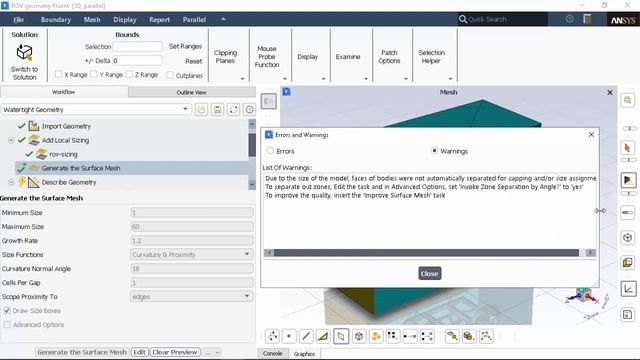Toggle the Draw Size Boxes checkbox
This screenshot has height=360, width=640.
click(7, 311)
